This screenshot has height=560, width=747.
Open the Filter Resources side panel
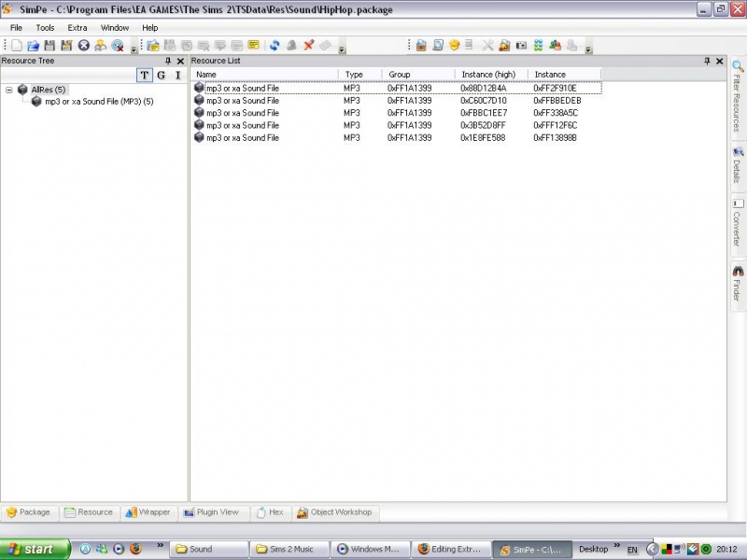738,98
